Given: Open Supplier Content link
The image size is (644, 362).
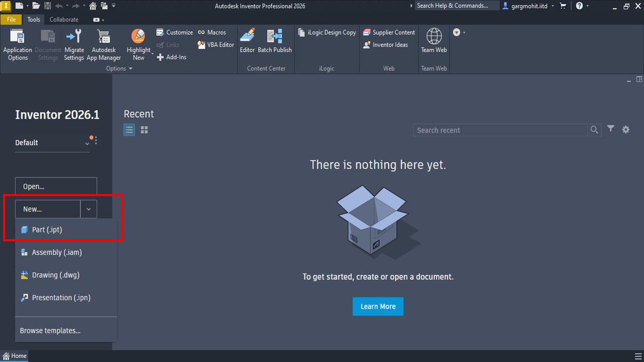Looking at the screenshot, I should (x=389, y=32).
